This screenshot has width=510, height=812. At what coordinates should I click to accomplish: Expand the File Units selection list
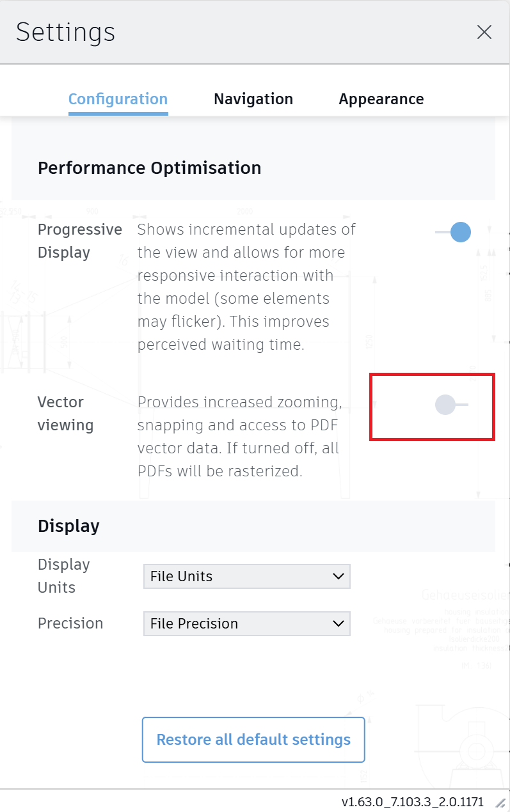(x=246, y=576)
